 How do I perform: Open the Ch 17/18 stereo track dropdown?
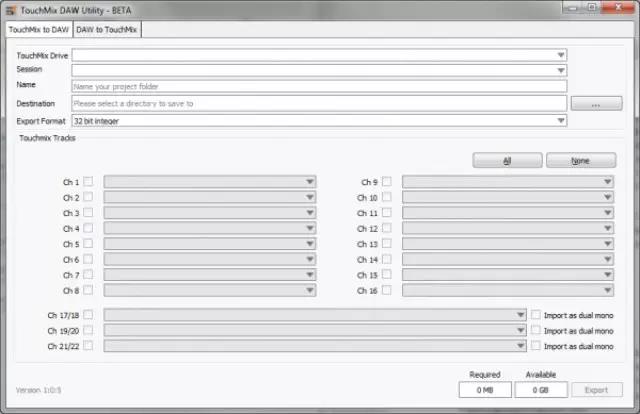315,315
